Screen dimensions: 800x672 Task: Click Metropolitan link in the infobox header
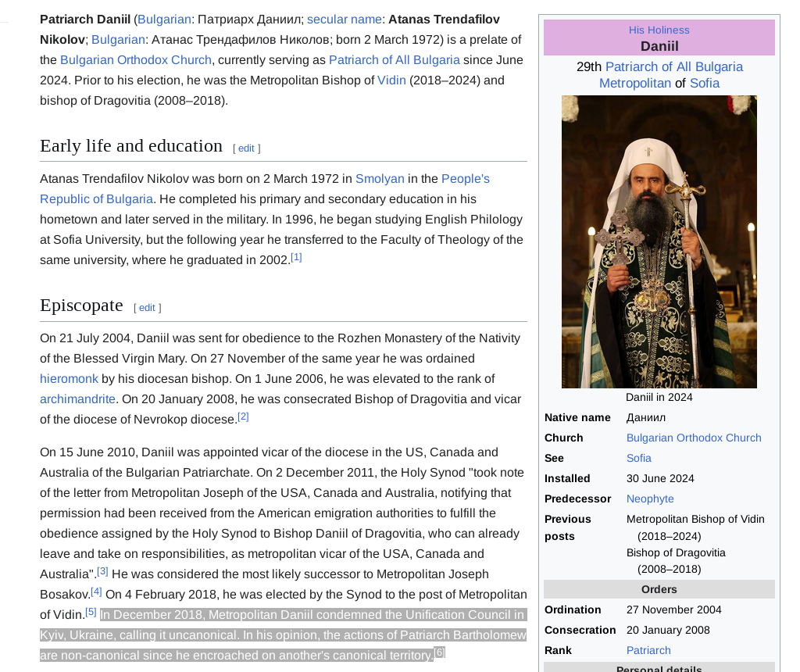pyautogui.click(x=634, y=84)
